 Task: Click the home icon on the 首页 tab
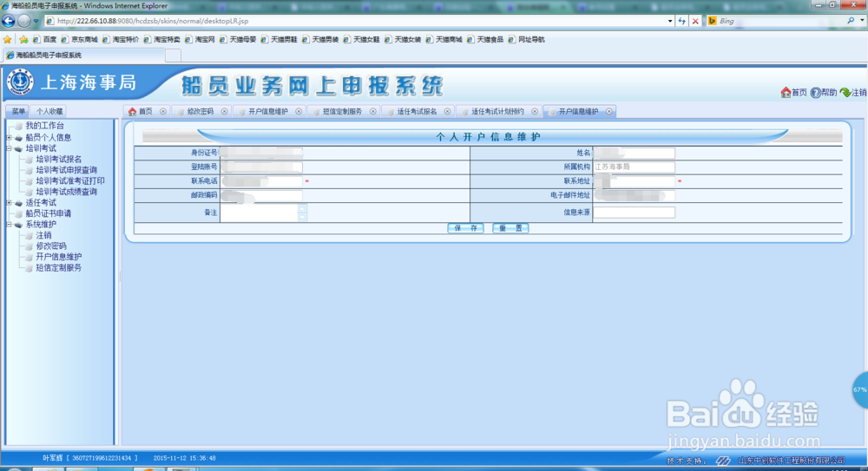point(132,111)
